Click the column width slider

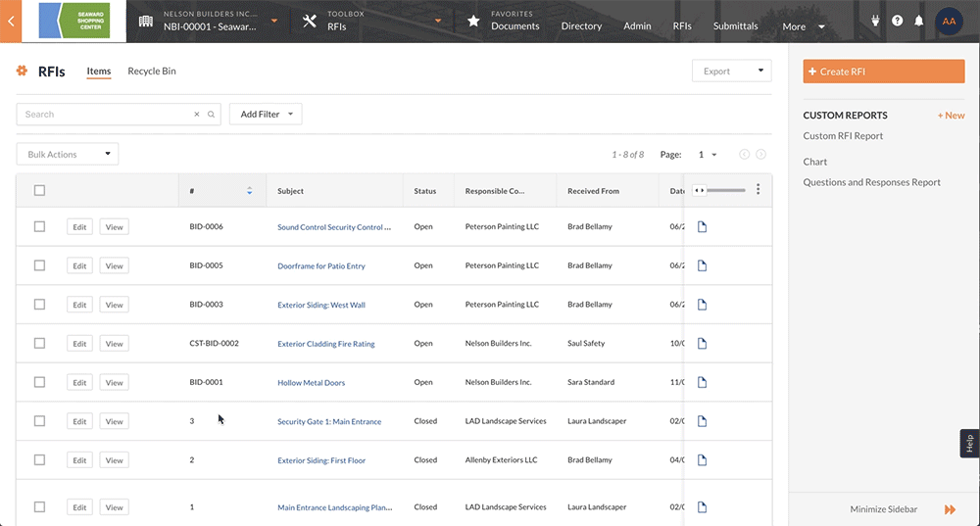tap(725, 190)
